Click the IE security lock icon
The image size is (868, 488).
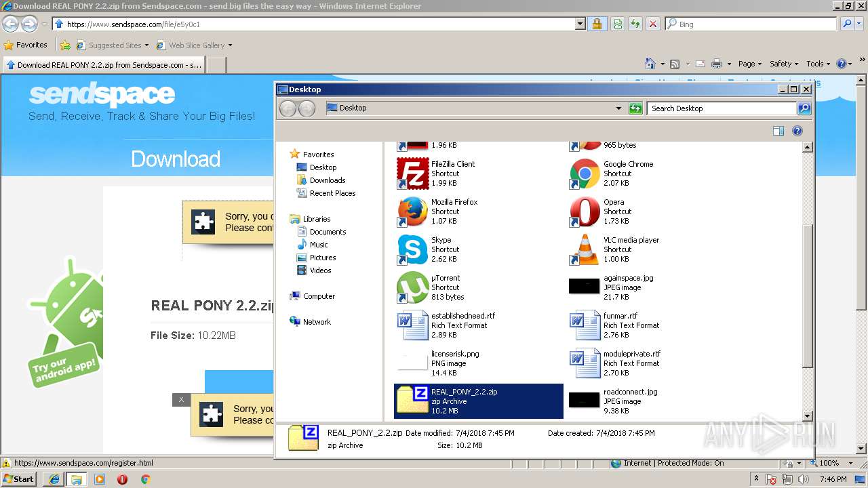coord(597,24)
